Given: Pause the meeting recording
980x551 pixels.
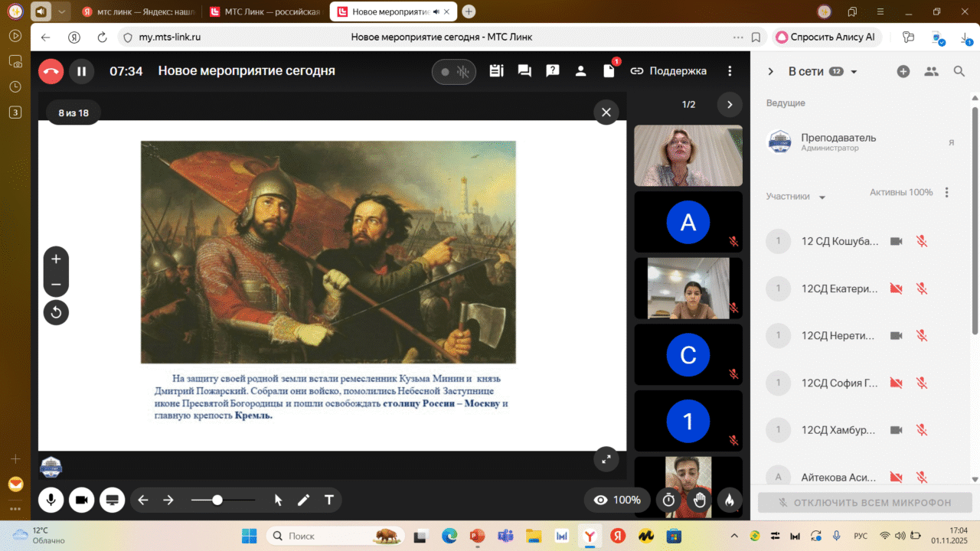Looking at the screenshot, I should pos(81,71).
